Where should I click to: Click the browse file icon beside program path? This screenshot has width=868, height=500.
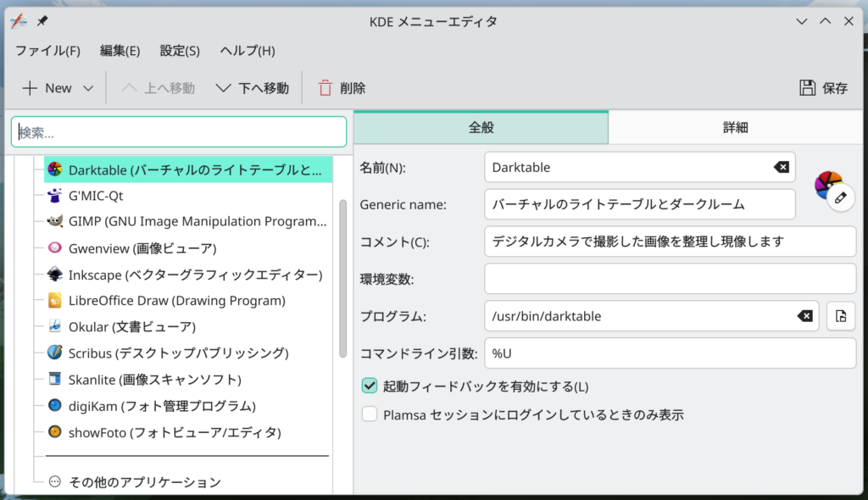(841, 316)
